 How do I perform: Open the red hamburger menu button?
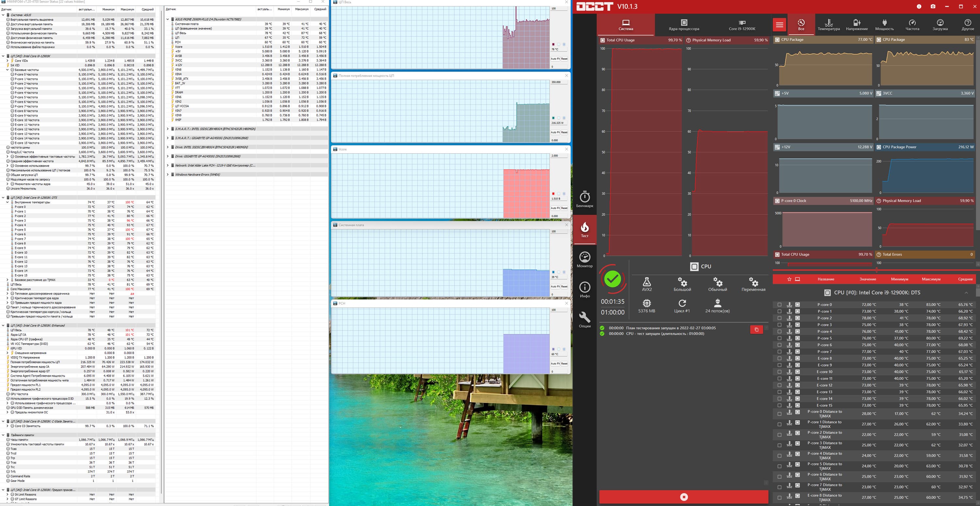(779, 25)
